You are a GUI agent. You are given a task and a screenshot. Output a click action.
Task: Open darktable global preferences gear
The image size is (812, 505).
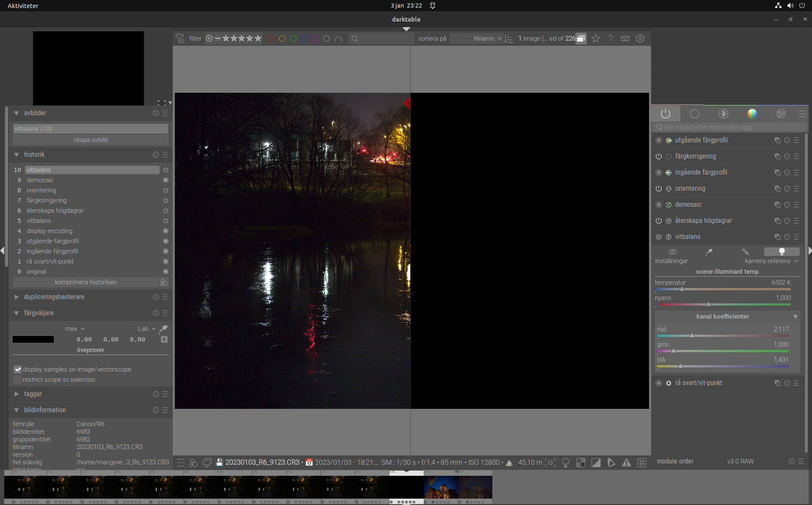(x=640, y=38)
